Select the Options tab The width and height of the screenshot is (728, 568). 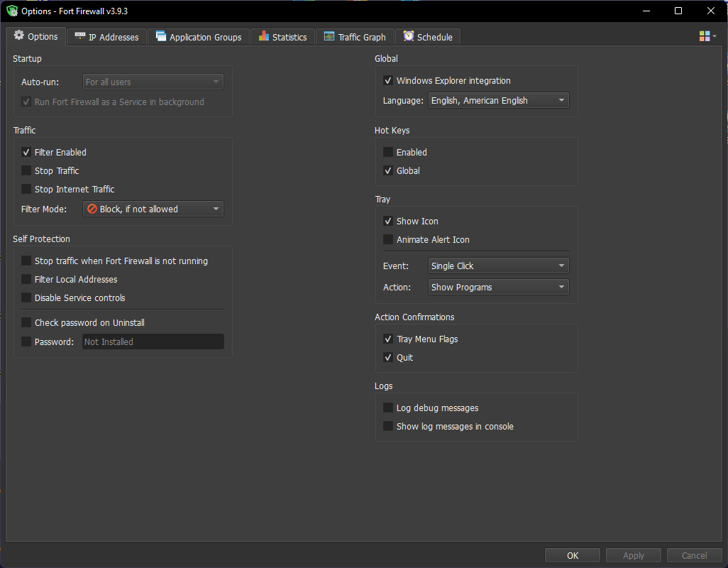tap(35, 36)
